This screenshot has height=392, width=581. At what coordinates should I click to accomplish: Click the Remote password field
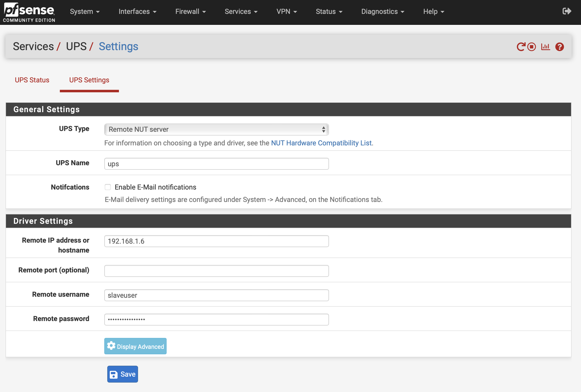tap(217, 319)
